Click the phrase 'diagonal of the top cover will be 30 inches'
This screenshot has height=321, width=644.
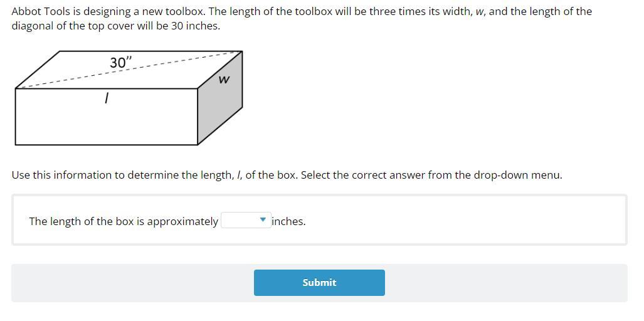[x=116, y=26]
